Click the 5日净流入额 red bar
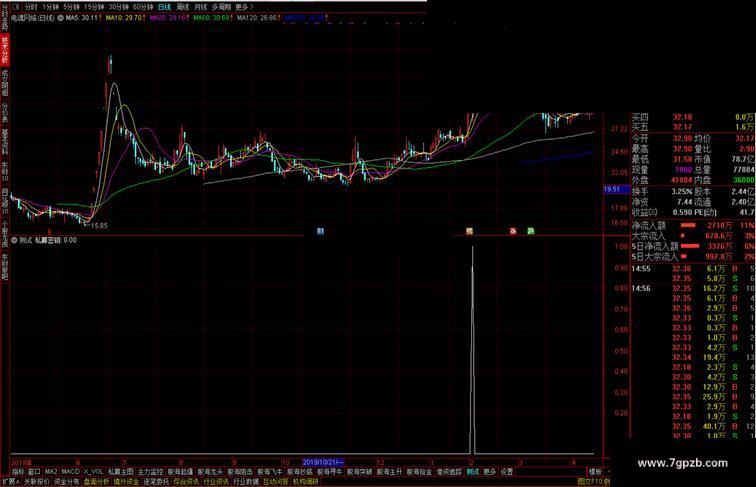 690,246
